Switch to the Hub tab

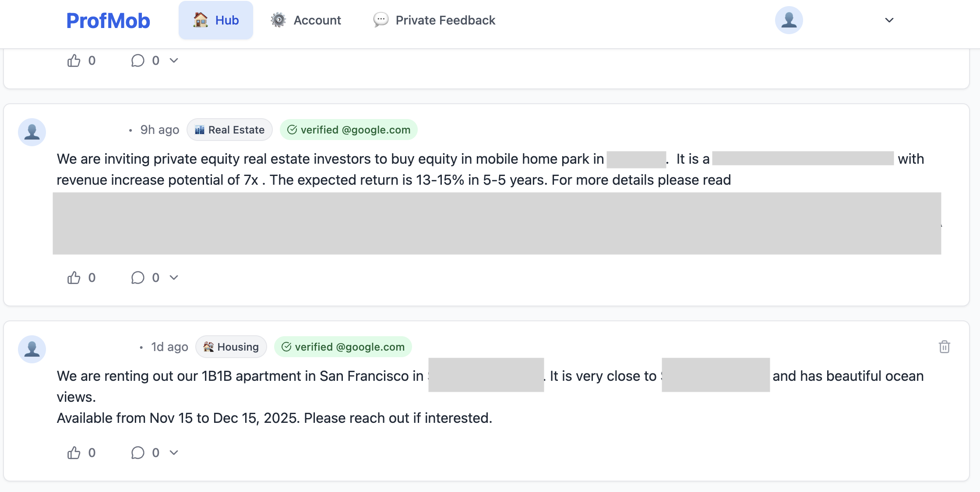(x=216, y=20)
